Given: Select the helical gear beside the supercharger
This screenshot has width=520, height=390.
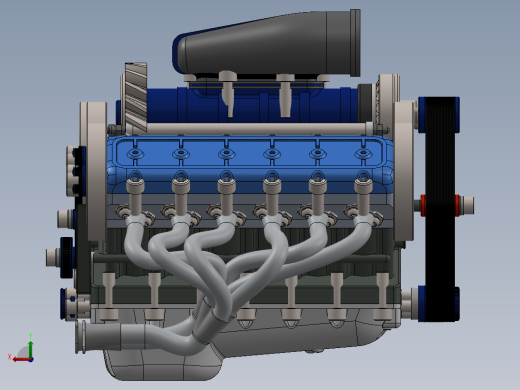Looking at the screenshot, I should [x=136, y=97].
